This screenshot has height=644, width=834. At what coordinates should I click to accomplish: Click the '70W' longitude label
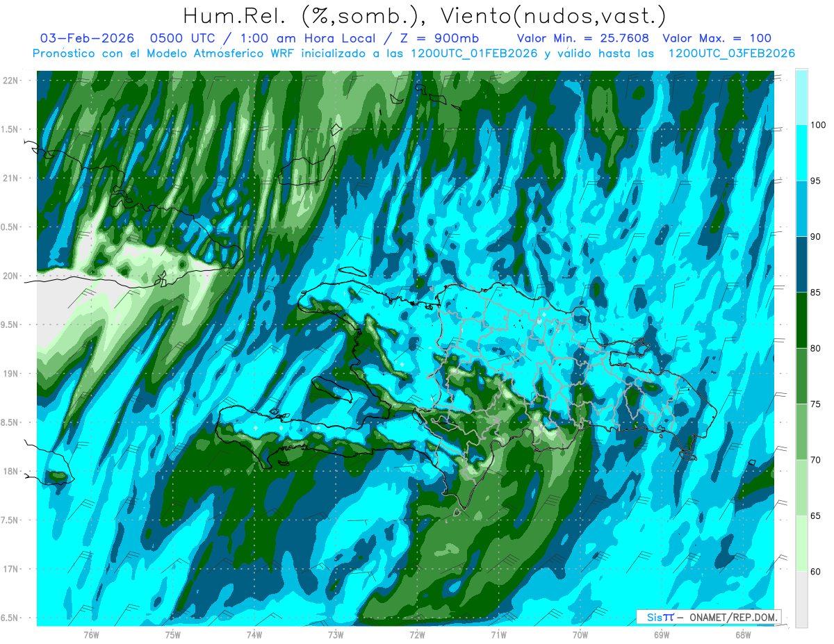point(580,635)
